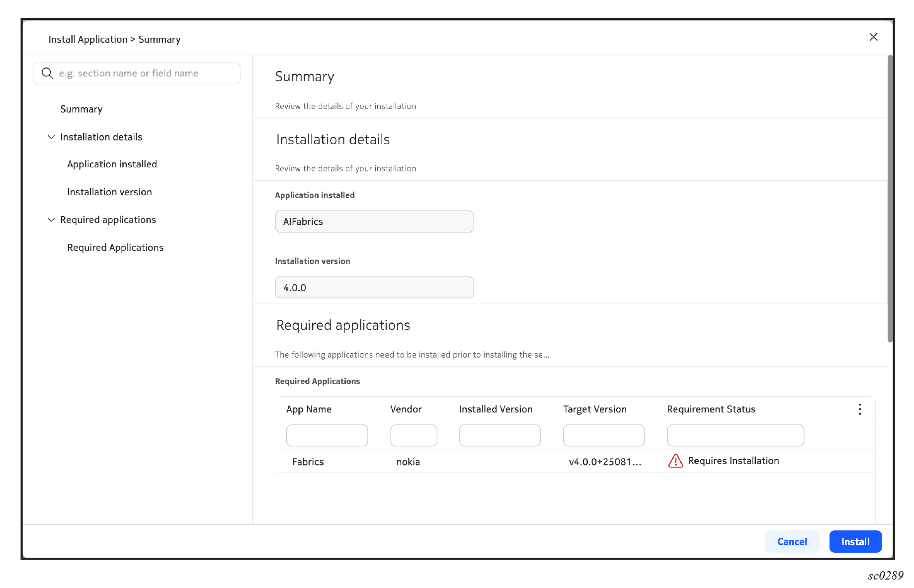Select Summary in the left navigation
This screenshot has width=914, height=588.
[x=82, y=109]
